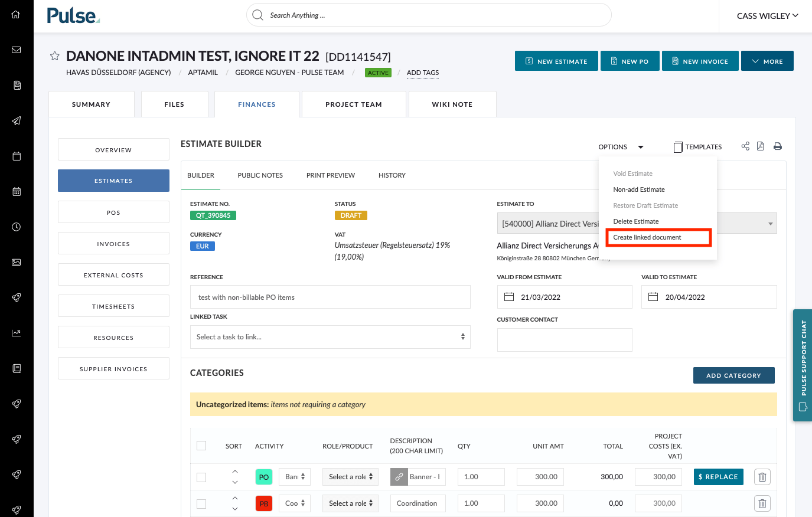Click the share icon in Estimate Builder
Screen dimensions: 812x517
tap(745, 146)
